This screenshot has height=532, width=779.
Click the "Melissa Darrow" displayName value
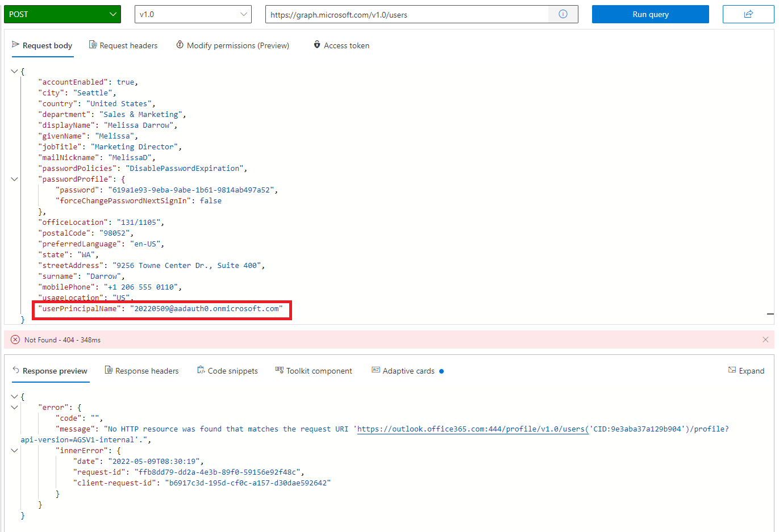[139, 125]
